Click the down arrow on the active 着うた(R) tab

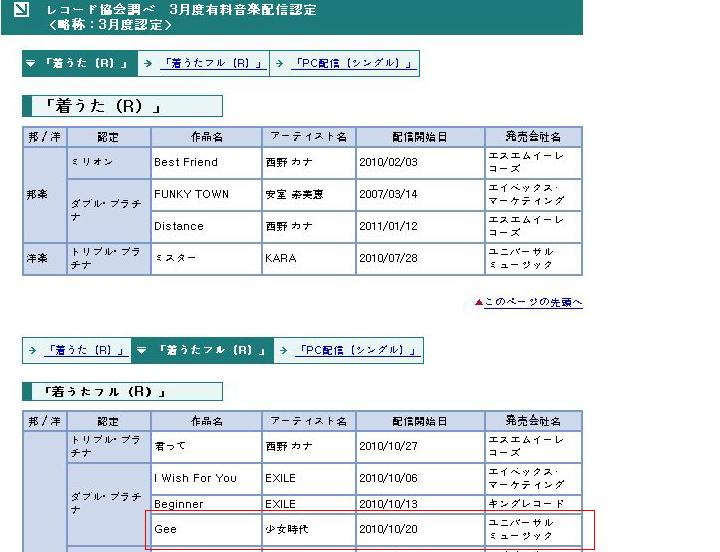31,63
